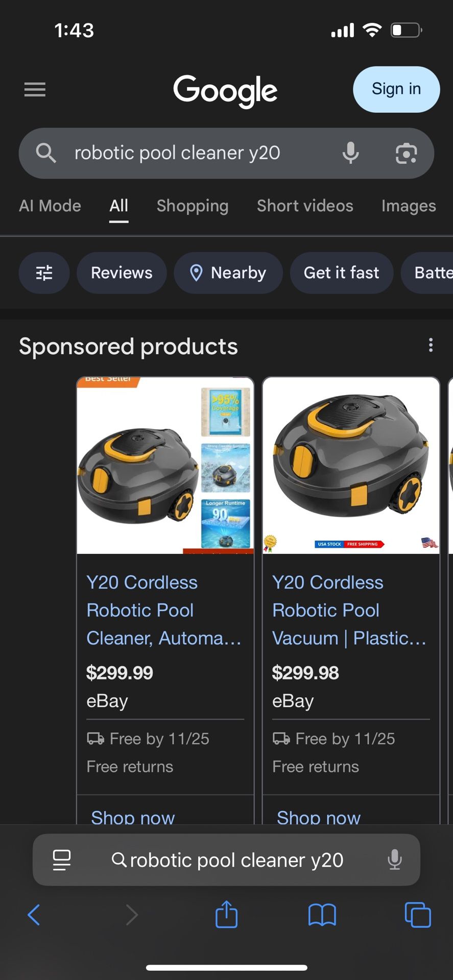Tap the voice search microphone in Google search box
The image size is (453, 980).
[x=350, y=153]
